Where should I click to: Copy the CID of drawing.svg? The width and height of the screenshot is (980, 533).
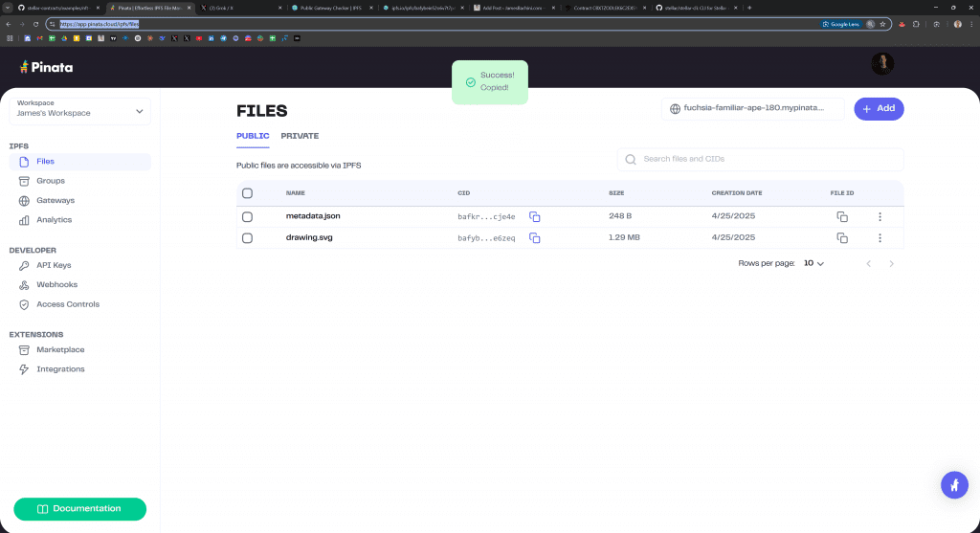point(535,237)
